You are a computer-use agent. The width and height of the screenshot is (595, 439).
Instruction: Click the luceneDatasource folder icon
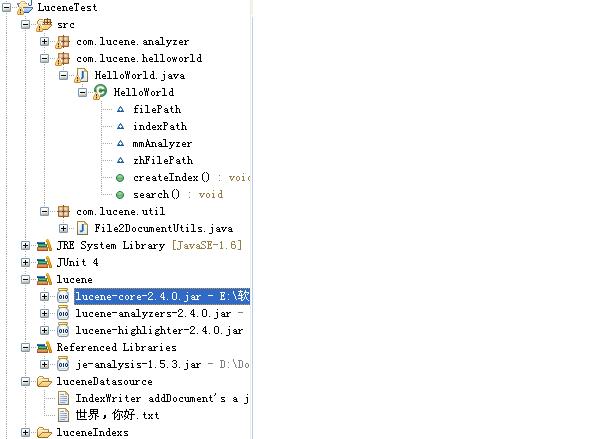coord(44,381)
